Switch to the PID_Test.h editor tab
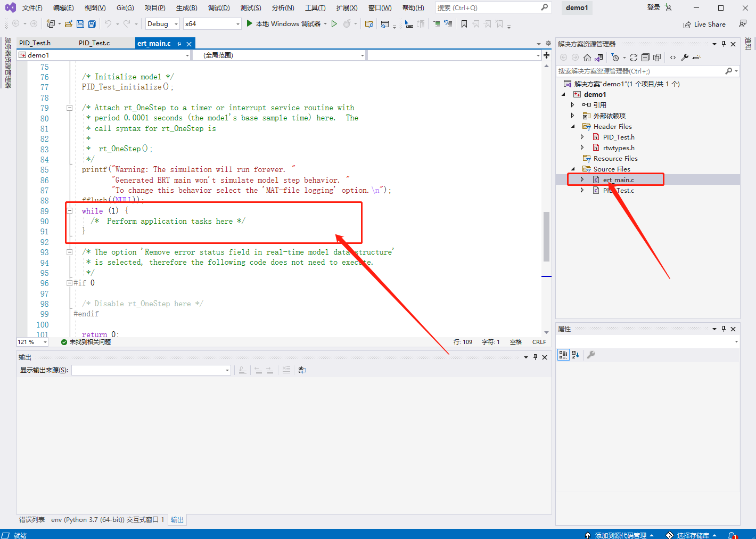Image resolution: width=756 pixels, height=539 pixels. [x=35, y=43]
